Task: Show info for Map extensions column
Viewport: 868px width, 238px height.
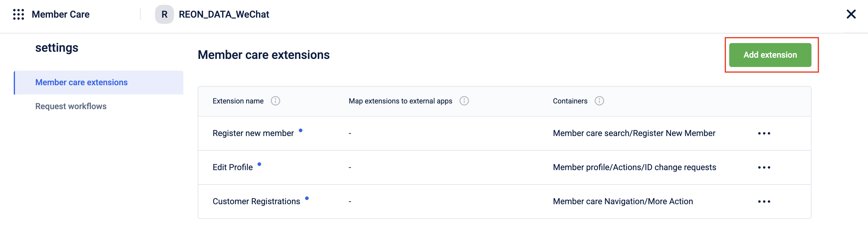Action: (x=464, y=101)
